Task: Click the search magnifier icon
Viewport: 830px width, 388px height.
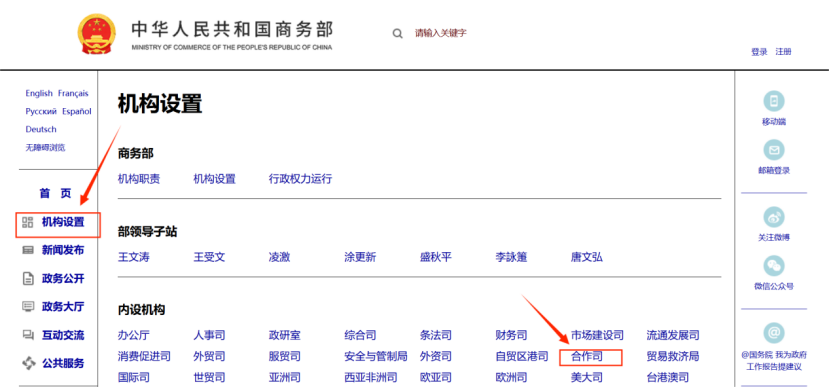Action: point(397,34)
